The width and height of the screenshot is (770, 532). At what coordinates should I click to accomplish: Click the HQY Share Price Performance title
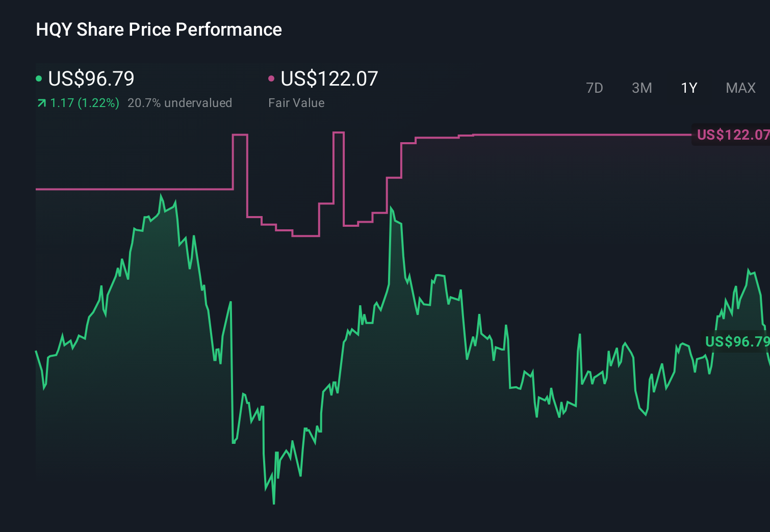pos(159,29)
